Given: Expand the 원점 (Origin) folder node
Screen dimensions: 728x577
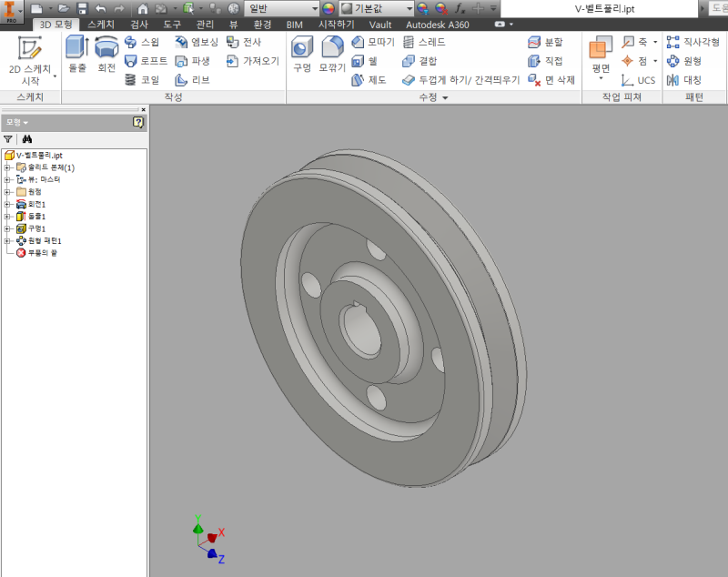Looking at the screenshot, I should coord(8,192).
